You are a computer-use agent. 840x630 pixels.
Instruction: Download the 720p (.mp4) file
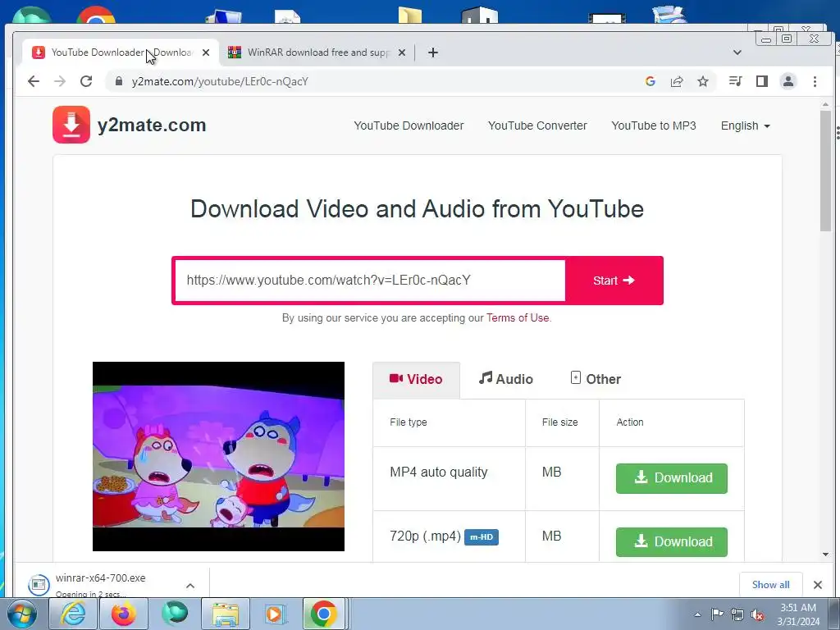(x=672, y=541)
